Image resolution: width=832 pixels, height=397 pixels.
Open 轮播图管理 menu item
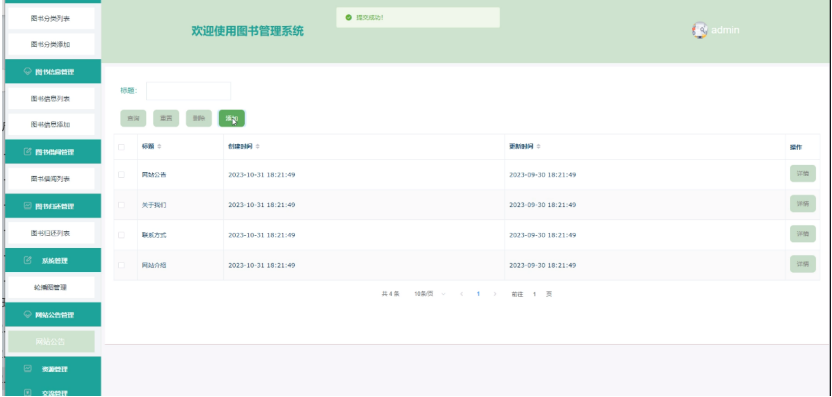(x=51, y=287)
